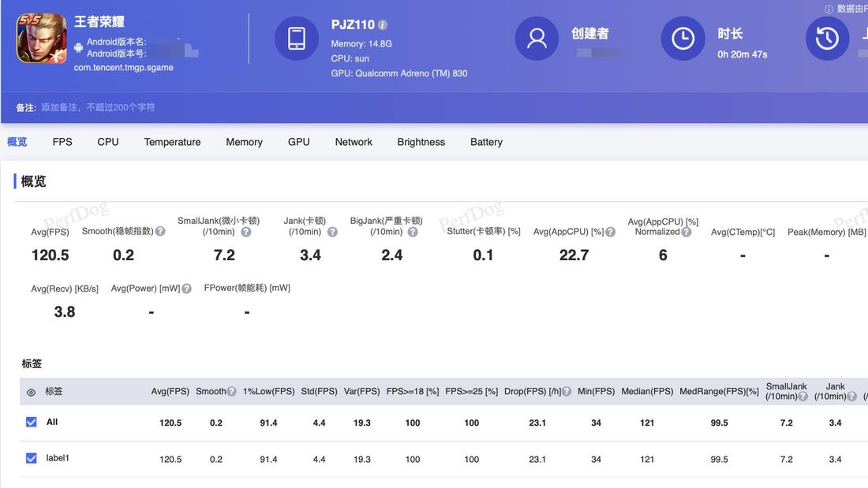The image size is (868, 488).
Task: Switch to the FPS tab
Action: 62,142
